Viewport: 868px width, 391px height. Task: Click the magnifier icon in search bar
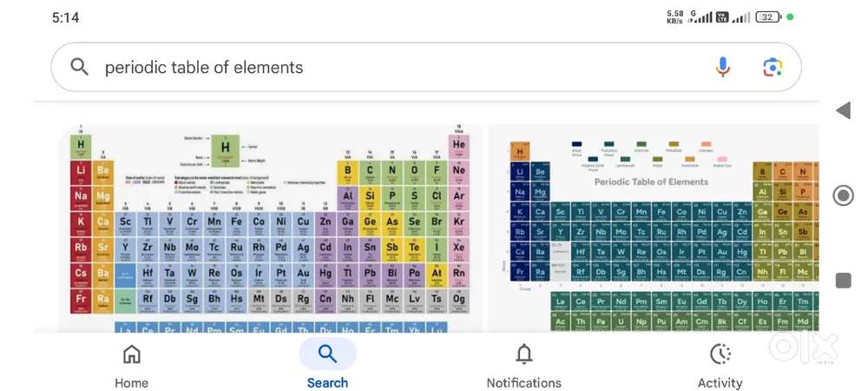click(80, 67)
